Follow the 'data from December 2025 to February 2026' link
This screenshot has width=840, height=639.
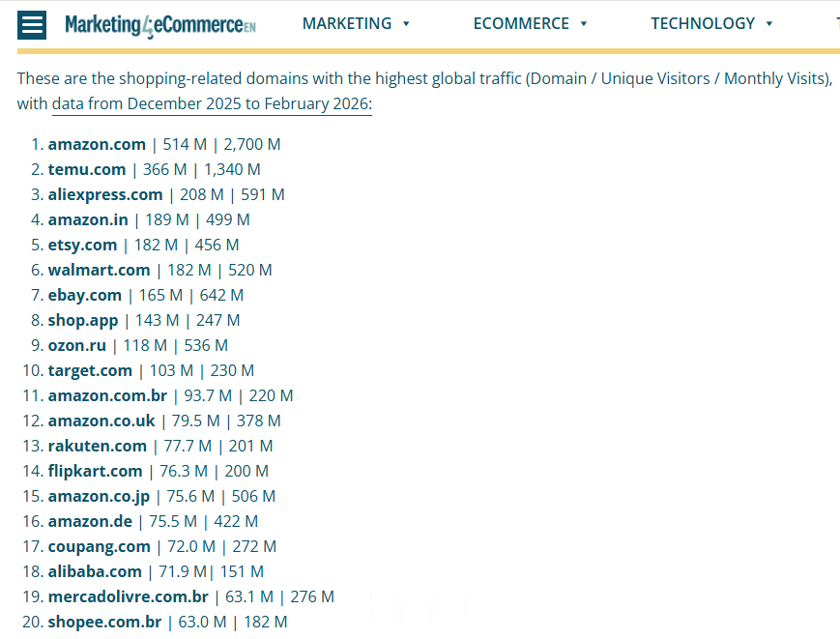tap(212, 103)
